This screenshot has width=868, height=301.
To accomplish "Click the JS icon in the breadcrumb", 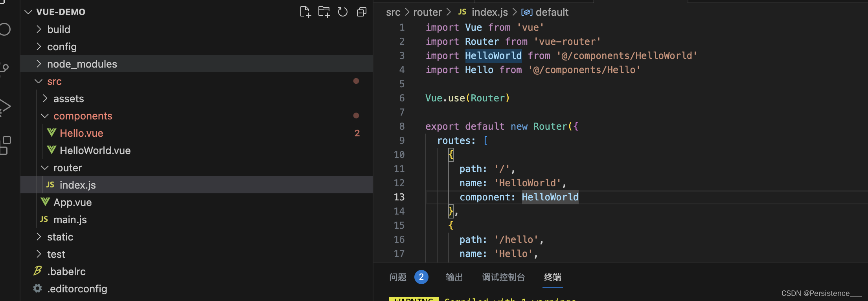I will (462, 12).
